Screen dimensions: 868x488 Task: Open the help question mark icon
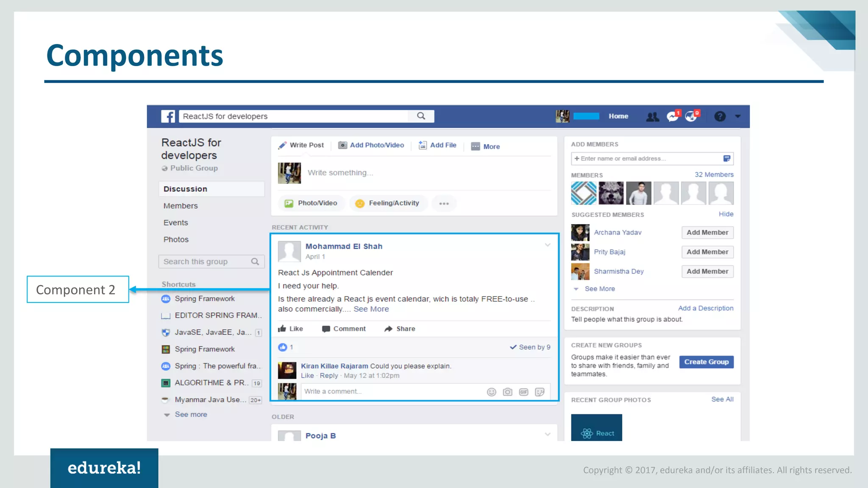click(x=720, y=116)
